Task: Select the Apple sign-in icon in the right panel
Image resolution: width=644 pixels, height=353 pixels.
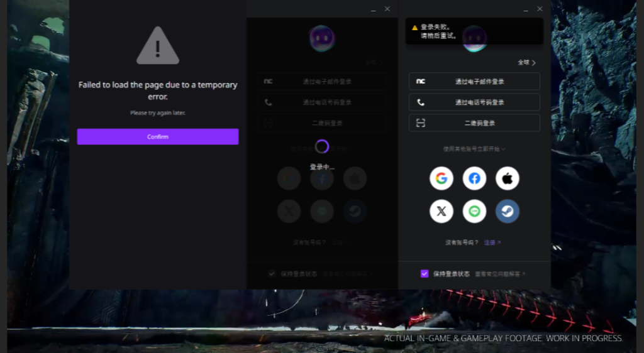Action: (x=508, y=178)
